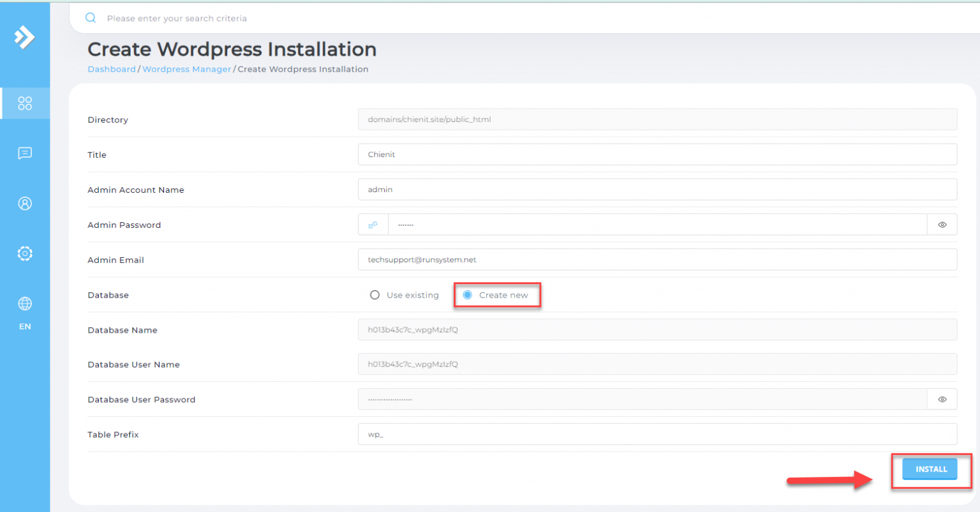Generate a random admin password
The image size is (980, 512).
[x=373, y=225]
